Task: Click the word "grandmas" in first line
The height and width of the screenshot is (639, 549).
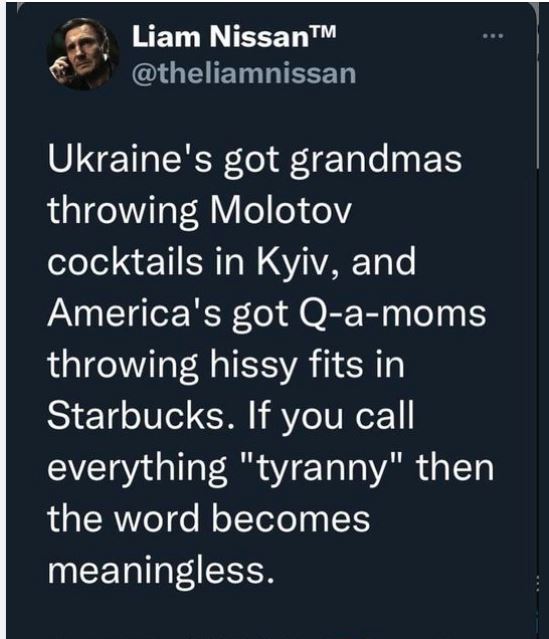Action: tap(376, 160)
